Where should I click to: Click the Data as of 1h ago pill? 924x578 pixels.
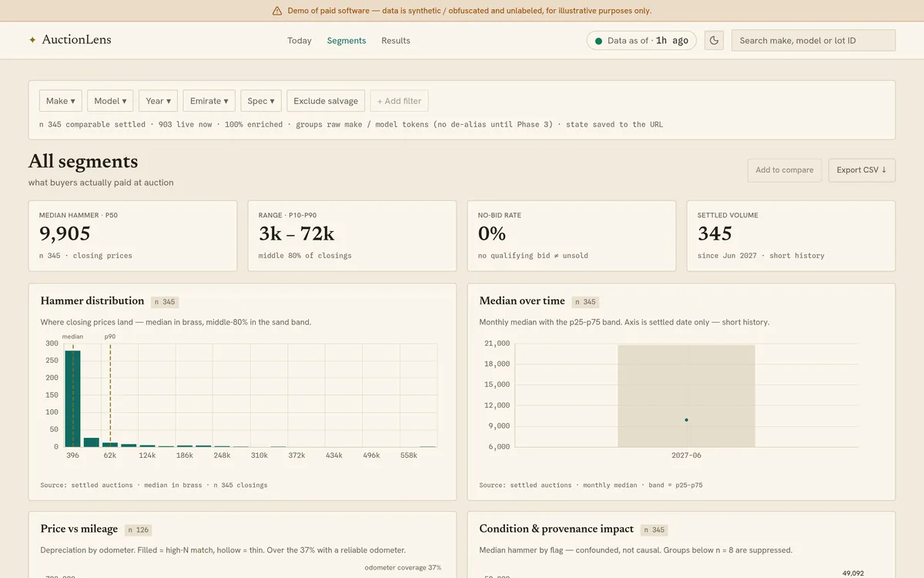(641, 41)
